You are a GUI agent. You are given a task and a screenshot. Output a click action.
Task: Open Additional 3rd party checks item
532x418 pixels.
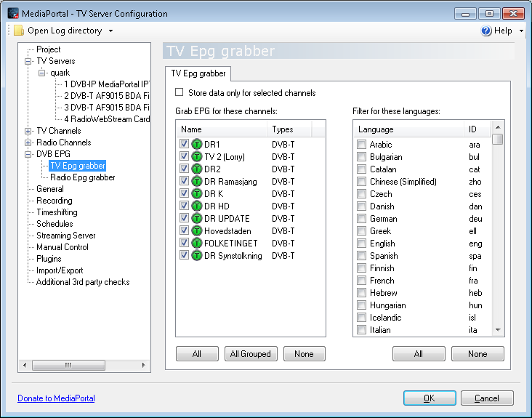pyautogui.click(x=83, y=282)
